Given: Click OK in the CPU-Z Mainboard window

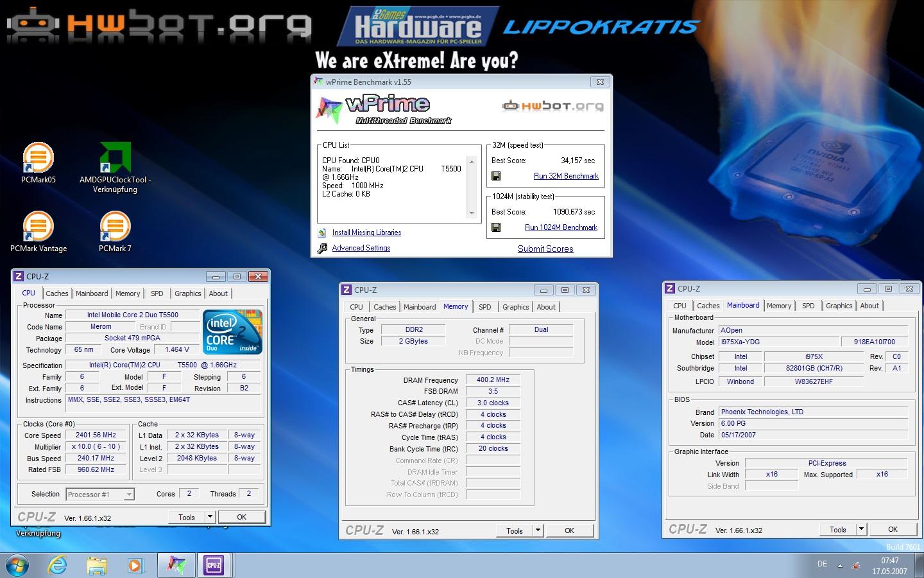Looking at the screenshot, I should coord(893,529).
